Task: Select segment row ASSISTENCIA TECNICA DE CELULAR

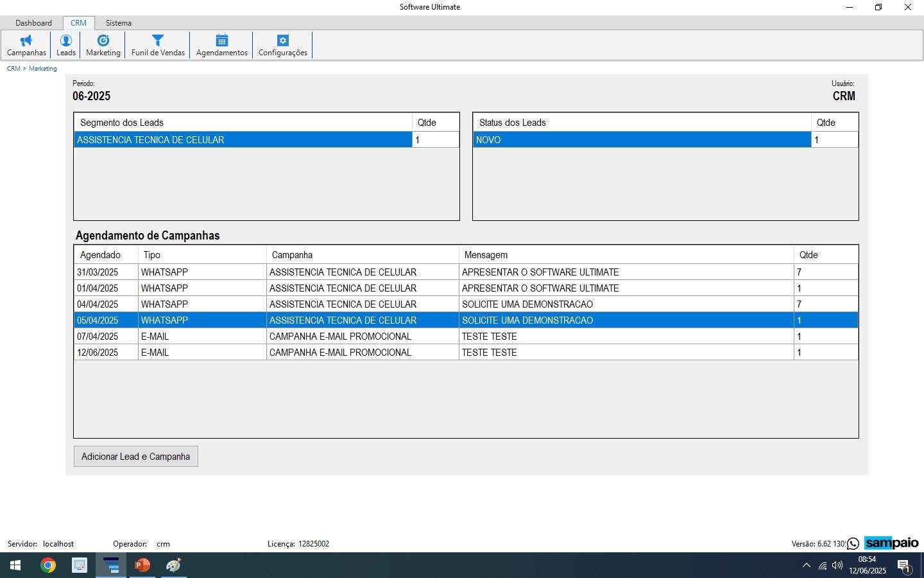Action: coord(266,140)
